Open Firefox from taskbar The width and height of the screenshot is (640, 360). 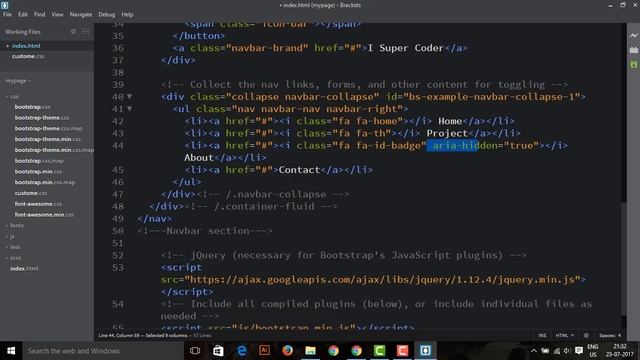(x=287, y=351)
